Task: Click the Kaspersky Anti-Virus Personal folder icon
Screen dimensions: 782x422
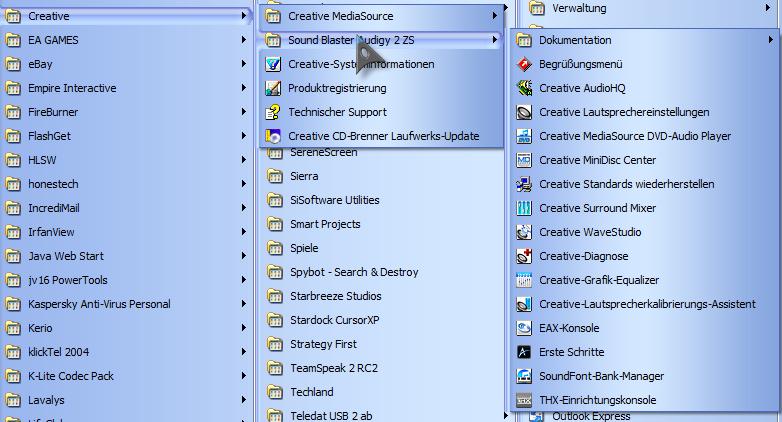Action: 13,304
